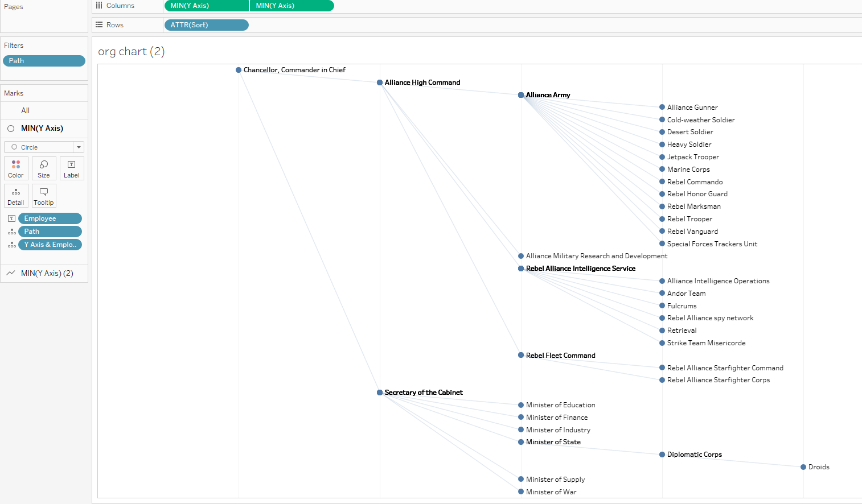
Task: Click the Rows shelf list icon
Action: [100, 24]
